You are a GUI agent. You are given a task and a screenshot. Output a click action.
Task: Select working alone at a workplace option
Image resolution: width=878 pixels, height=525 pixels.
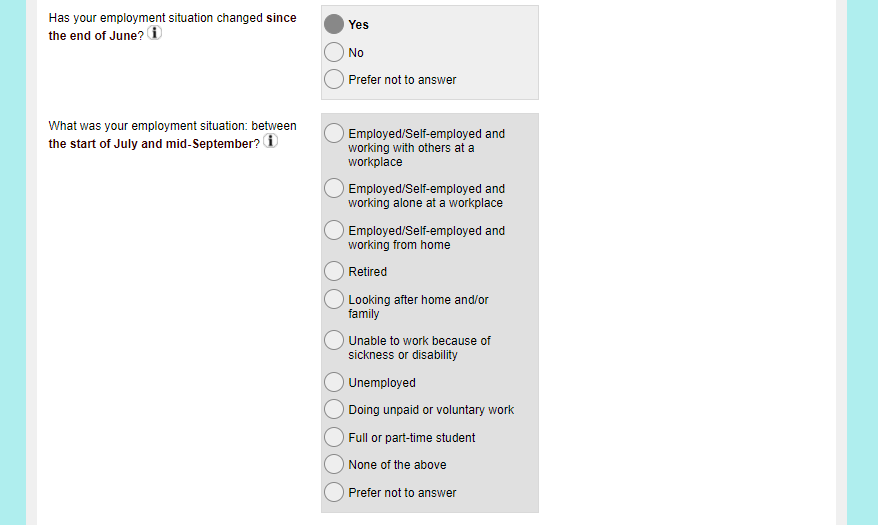pos(334,189)
